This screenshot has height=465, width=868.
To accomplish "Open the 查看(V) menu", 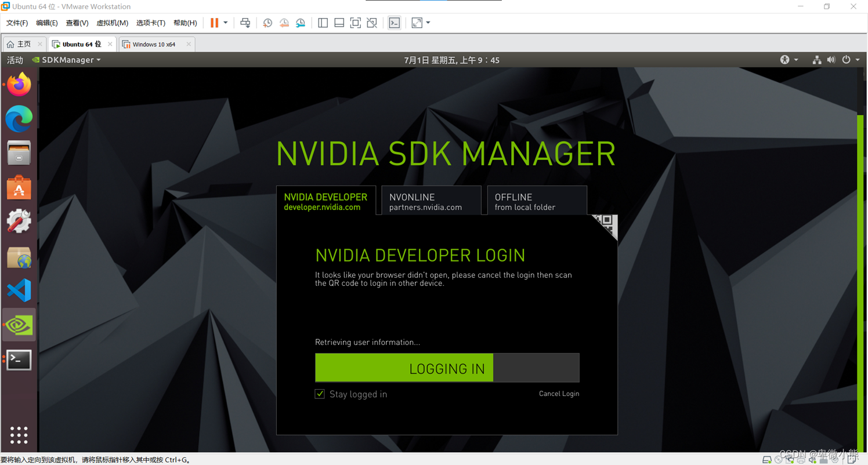I will [77, 23].
